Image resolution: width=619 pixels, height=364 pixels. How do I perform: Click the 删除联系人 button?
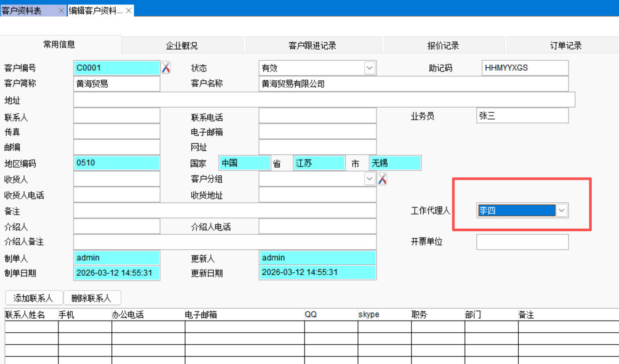pyautogui.click(x=92, y=298)
